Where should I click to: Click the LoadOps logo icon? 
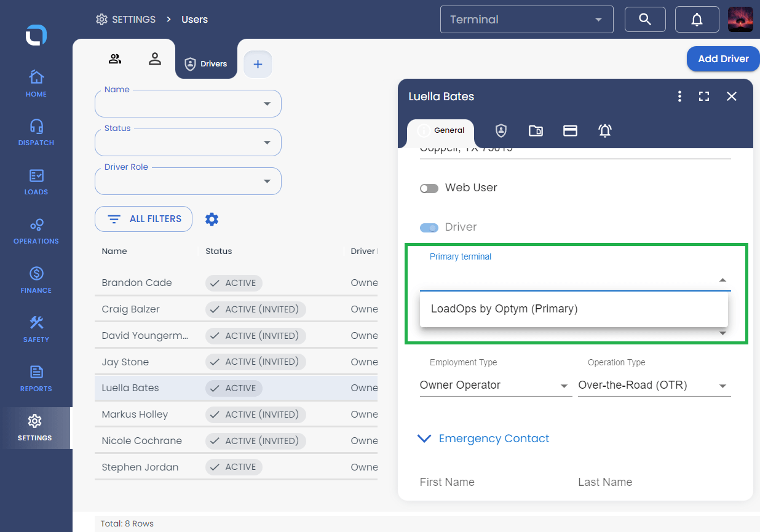(x=36, y=34)
